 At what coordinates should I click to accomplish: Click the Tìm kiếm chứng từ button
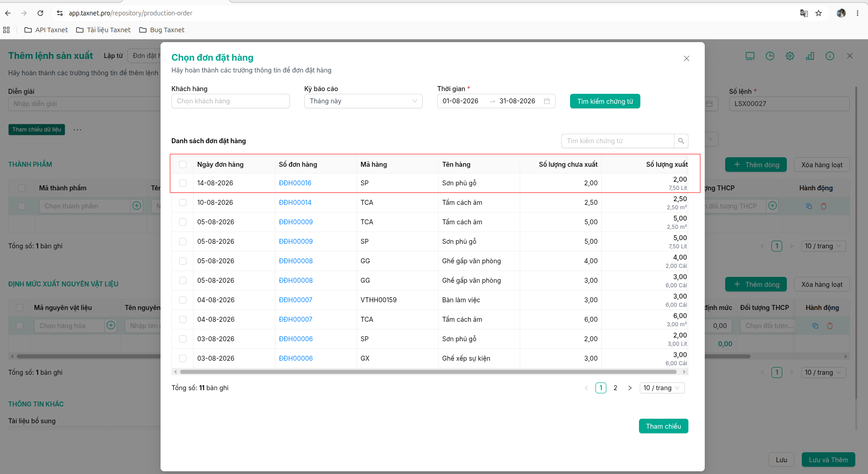pyautogui.click(x=605, y=101)
